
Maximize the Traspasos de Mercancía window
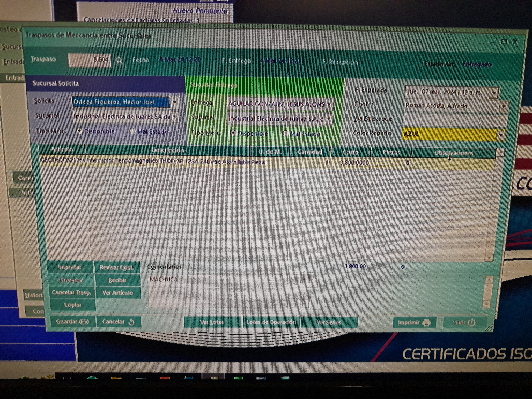[x=504, y=42]
